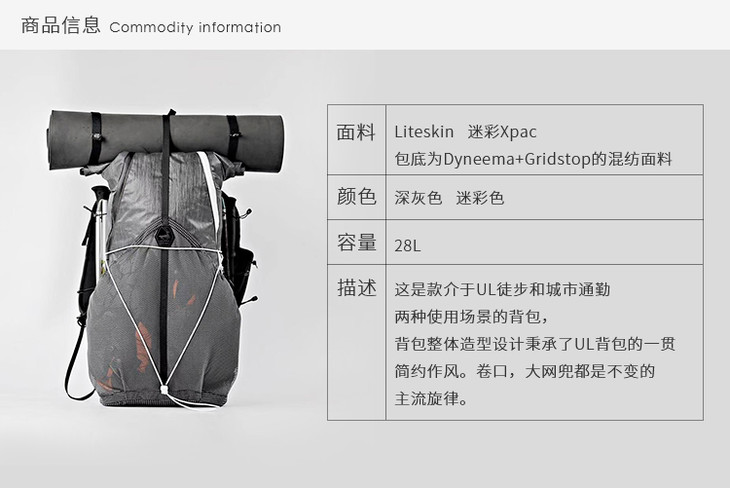Screen dimensions: 730x488
Task: Click the rolled sleeping mat on top
Action: point(165,139)
